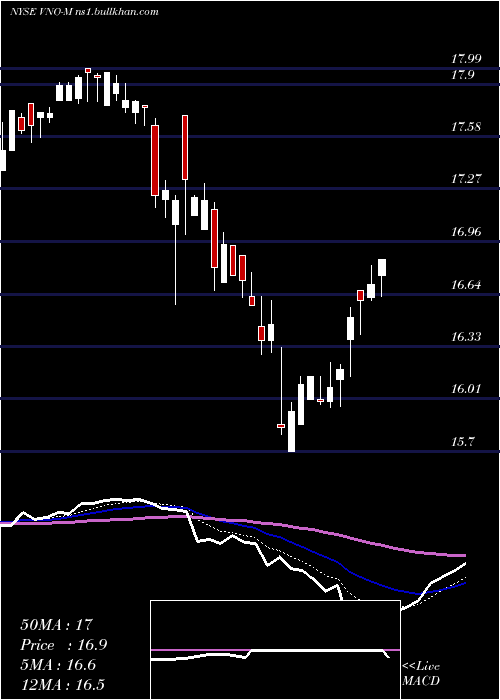Viewport: 500px width, 700px height.
Task: Click the 16.64 price level label
Action: 466,284
